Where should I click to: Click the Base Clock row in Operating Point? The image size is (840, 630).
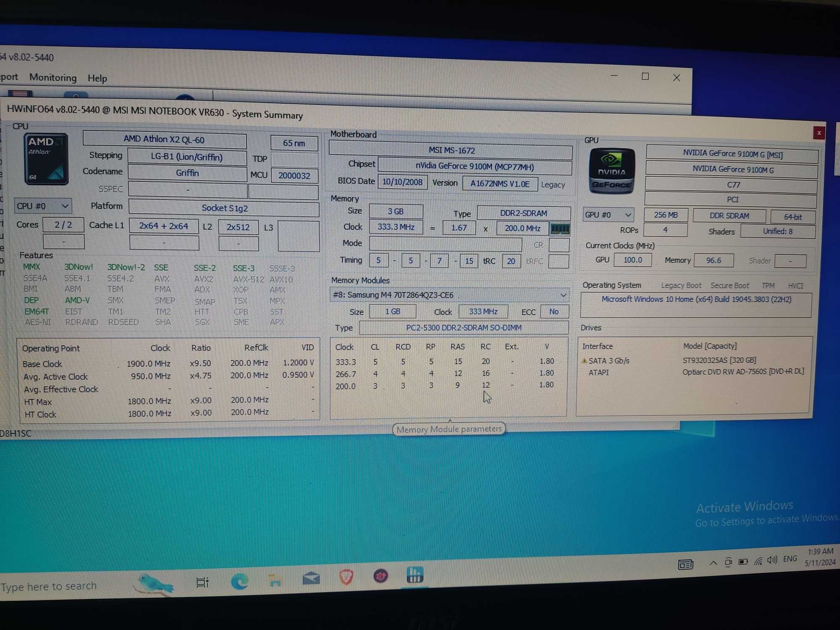(168, 363)
